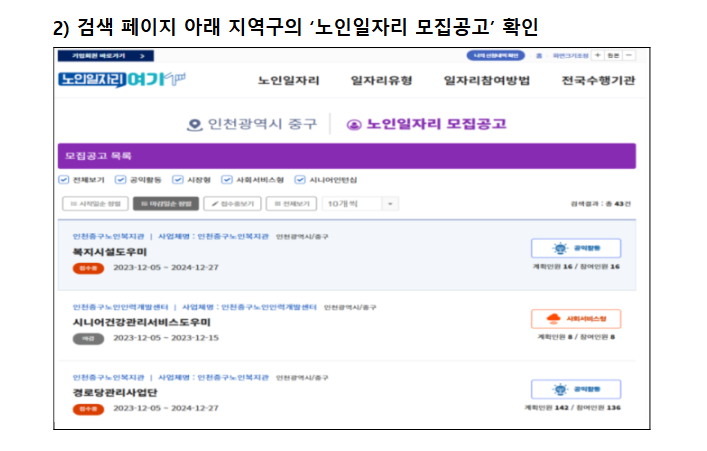Sort by 시작일순 정렬 button
Image resolution: width=707 pixels, height=451 pixels.
point(95,204)
